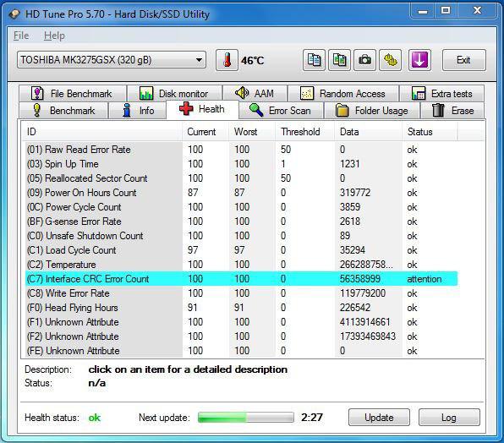
Task: Minimize the HD Tune Pro window
Action: coord(423,11)
